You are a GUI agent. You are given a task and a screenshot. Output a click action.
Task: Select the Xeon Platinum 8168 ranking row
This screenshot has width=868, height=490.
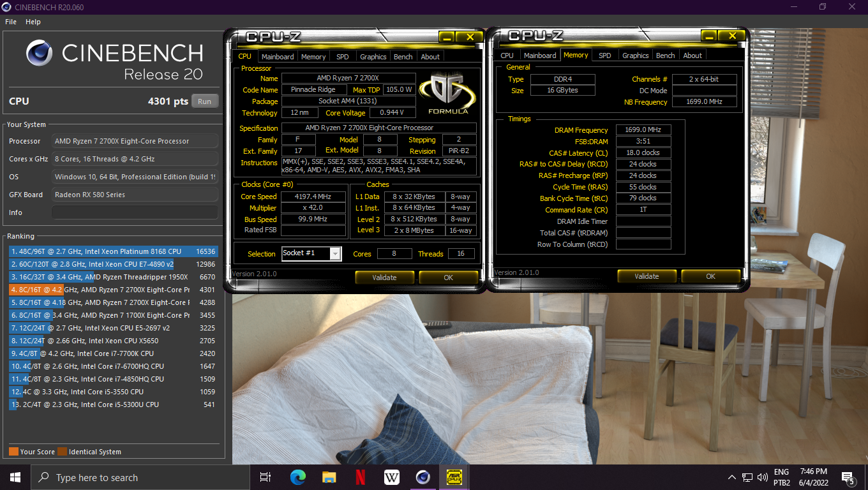(x=113, y=251)
